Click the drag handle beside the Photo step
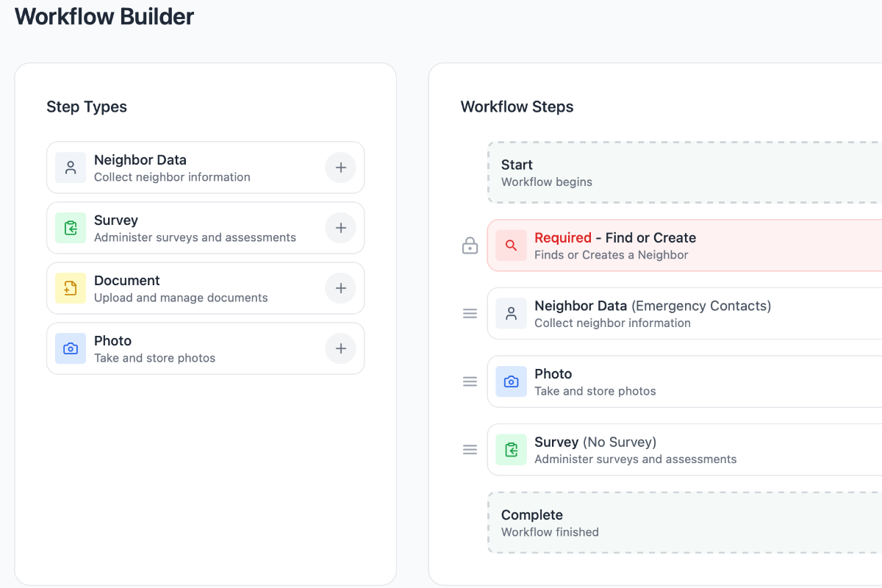Image resolution: width=882 pixels, height=588 pixels. pyautogui.click(x=470, y=381)
